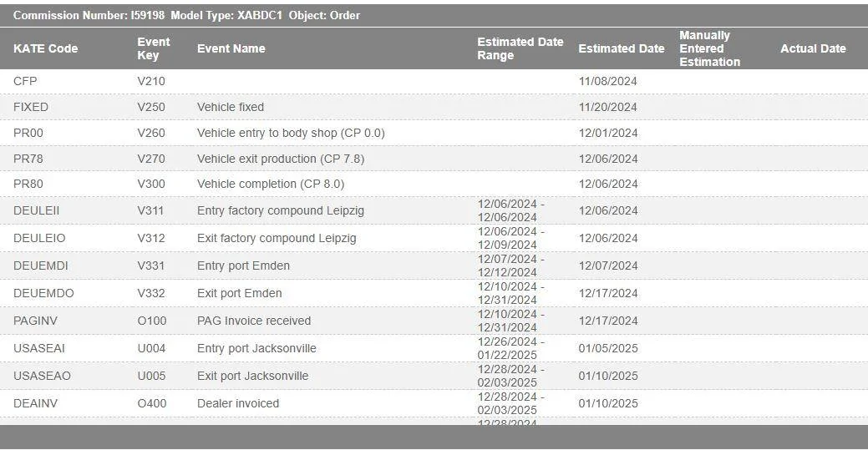The height and width of the screenshot is (450, 868).
Task: Select the Dealer invoiced event name
Action: (237, 403)
